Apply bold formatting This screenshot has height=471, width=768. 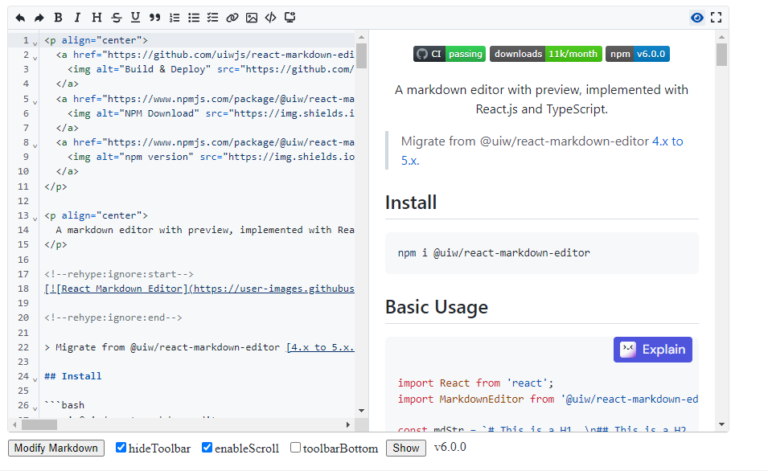(x=58, y=18)
